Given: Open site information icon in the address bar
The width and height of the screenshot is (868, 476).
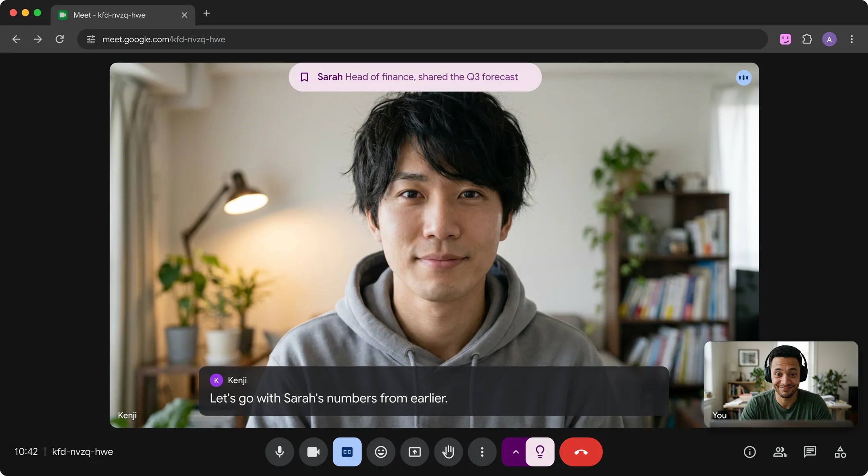Looking at the screenshot, I should (91, 39).
